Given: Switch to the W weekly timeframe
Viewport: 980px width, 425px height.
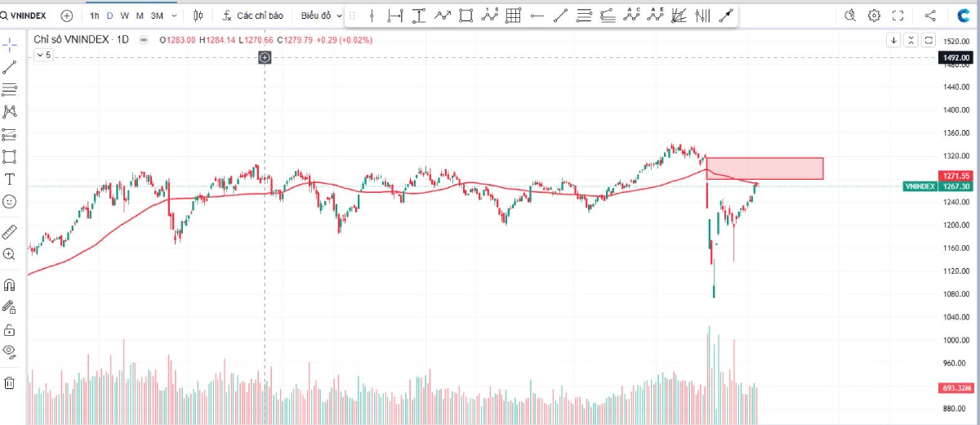Looking at the screenshot, I should click(125, 16).
